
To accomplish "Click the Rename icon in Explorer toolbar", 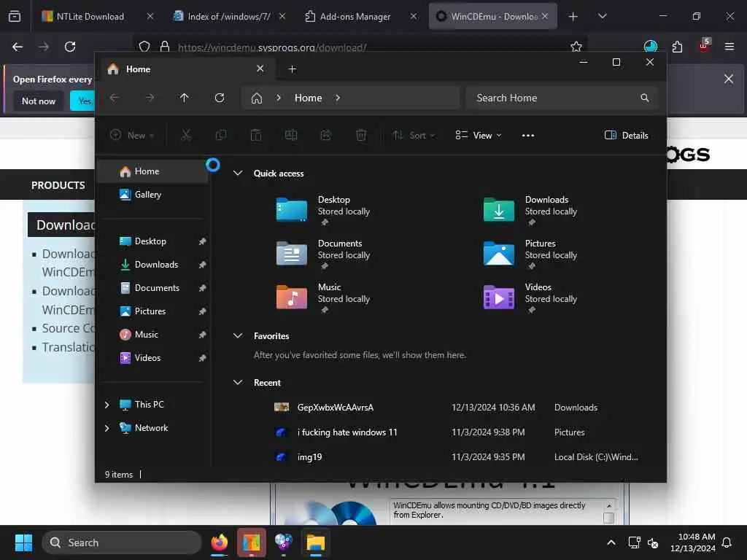I will click(x=291, y=135).
